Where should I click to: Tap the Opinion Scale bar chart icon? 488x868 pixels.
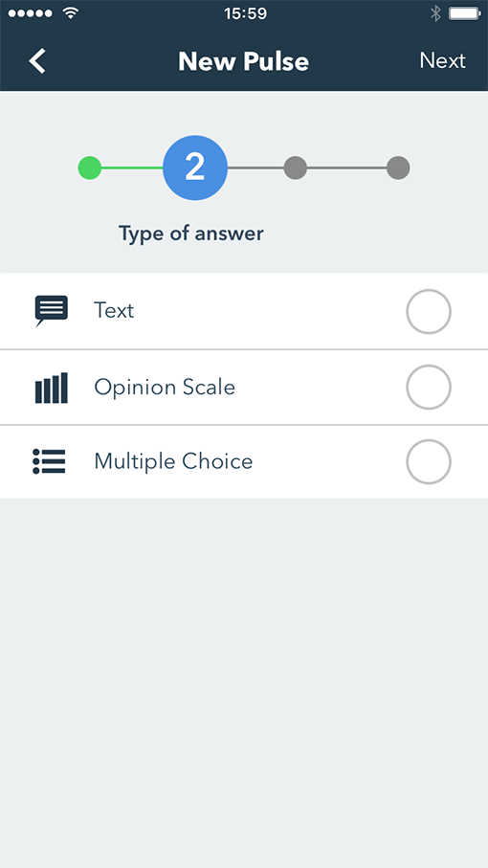(x=52, y=388)
